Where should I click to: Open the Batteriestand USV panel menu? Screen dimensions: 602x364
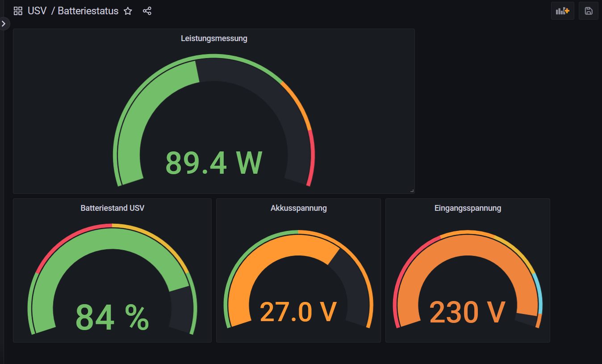tap(113, 208)
